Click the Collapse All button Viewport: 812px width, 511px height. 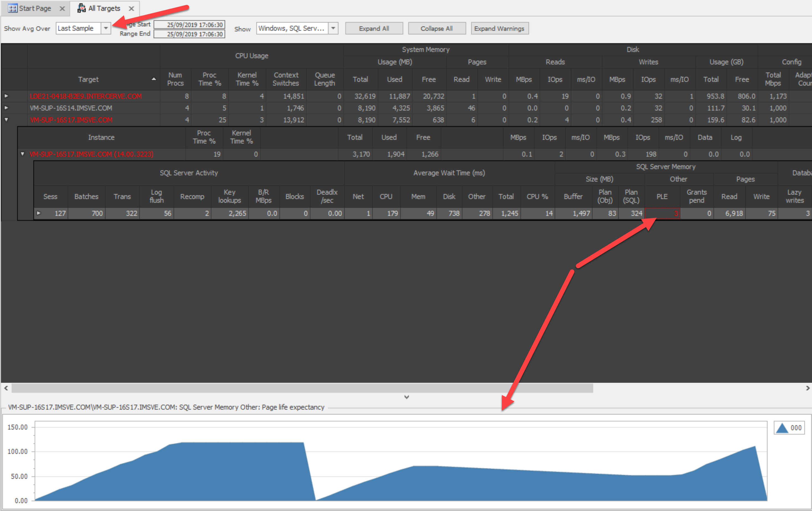click(436, 29)
